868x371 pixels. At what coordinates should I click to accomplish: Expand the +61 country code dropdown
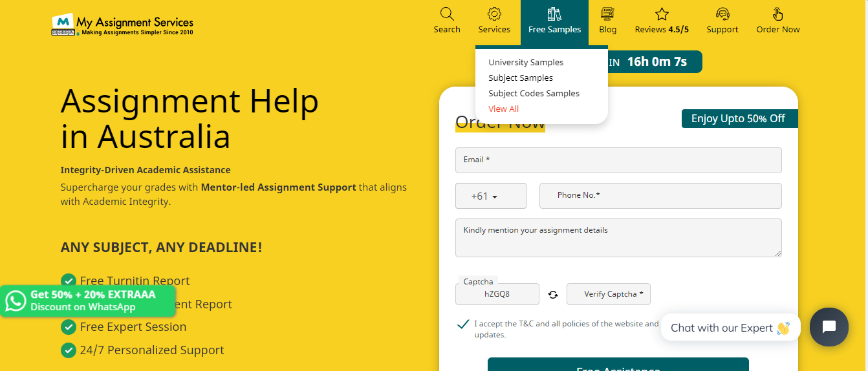[490, 196]
